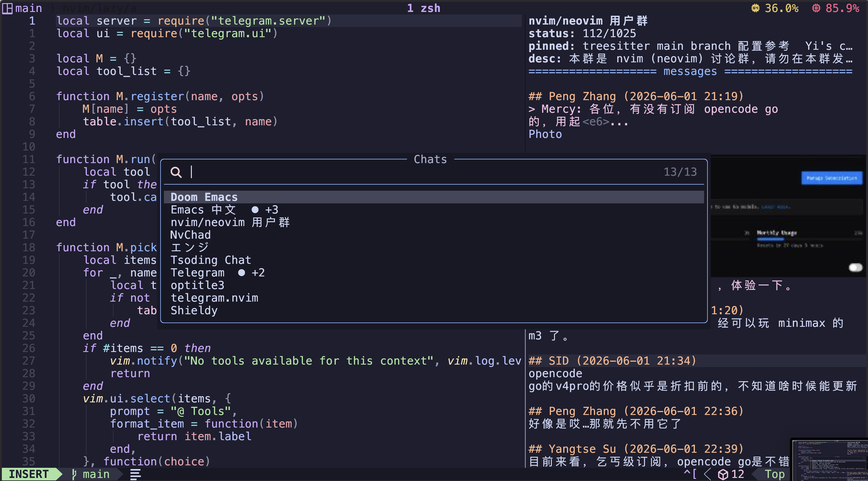The width and height of the screenshot is (868, 481).
Task: Switch to the 1 zsh tmux window
Action: [424, 8]
